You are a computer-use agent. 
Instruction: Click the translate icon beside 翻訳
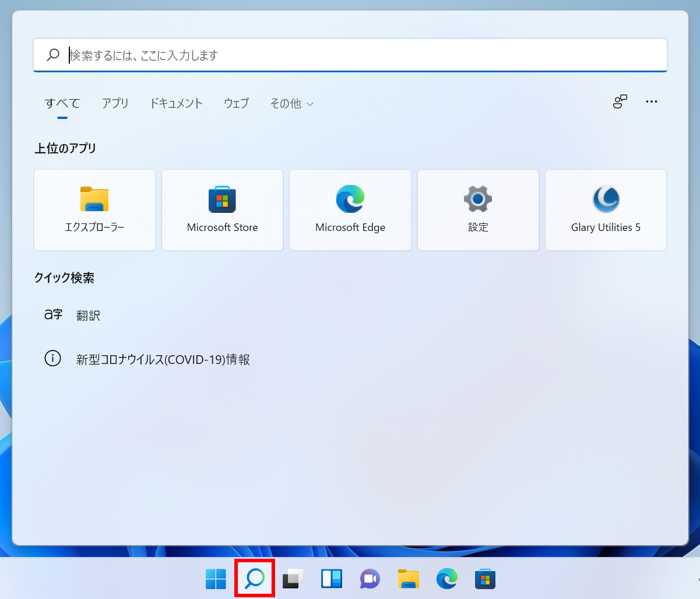53,314
